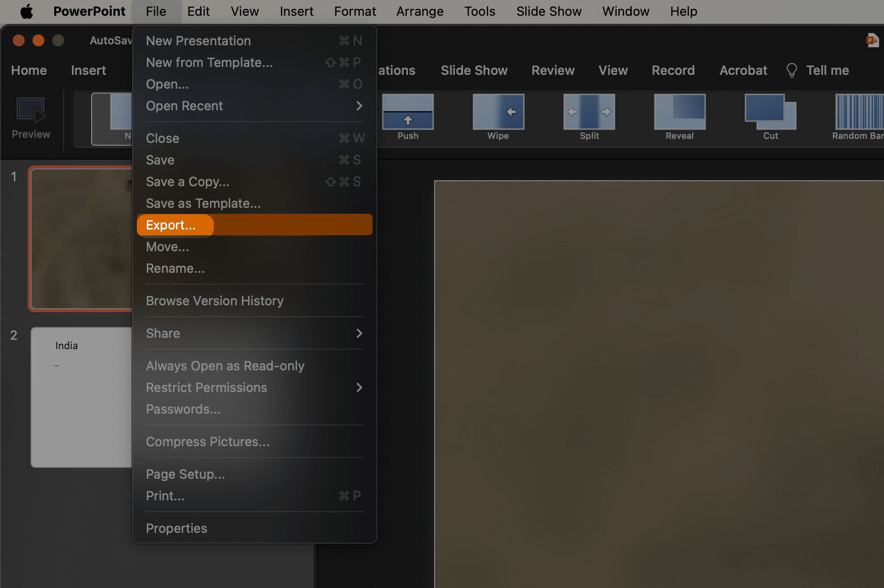The image size is (884, 588).
Task: Apply the Push transition effect
Action: click(408, 112)
